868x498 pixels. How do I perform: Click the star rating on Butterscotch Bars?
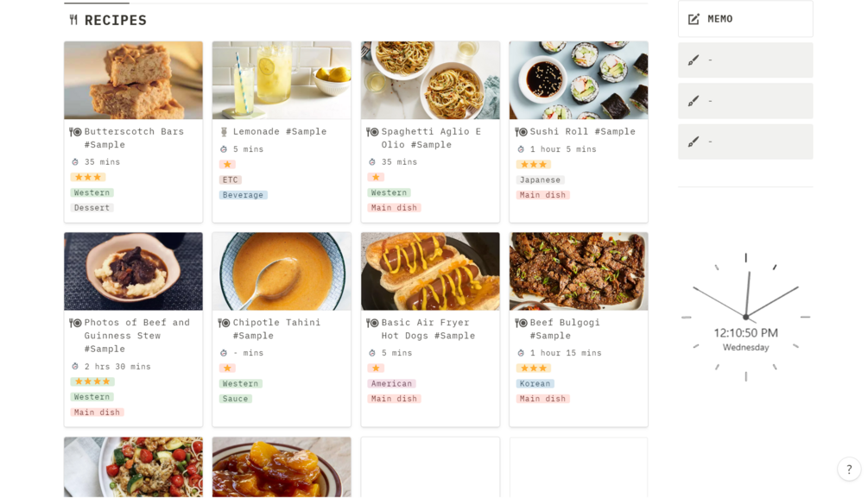[x=88, y=177]
